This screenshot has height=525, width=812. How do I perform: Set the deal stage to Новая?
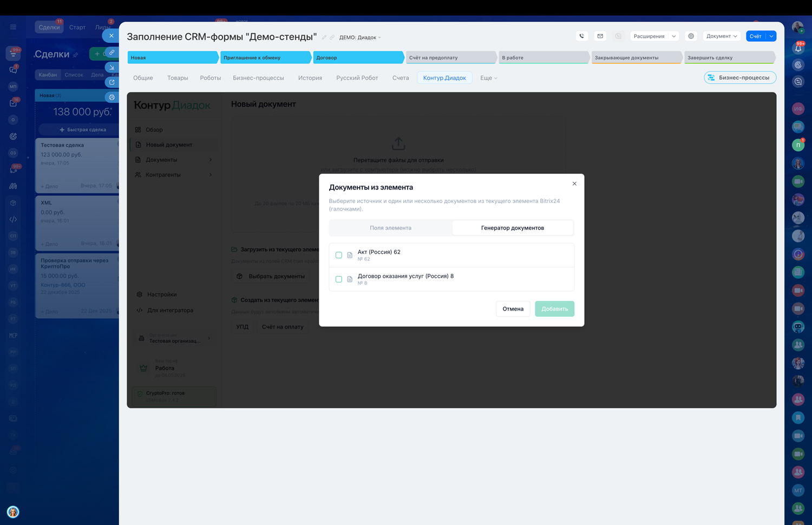coord(173,57)
